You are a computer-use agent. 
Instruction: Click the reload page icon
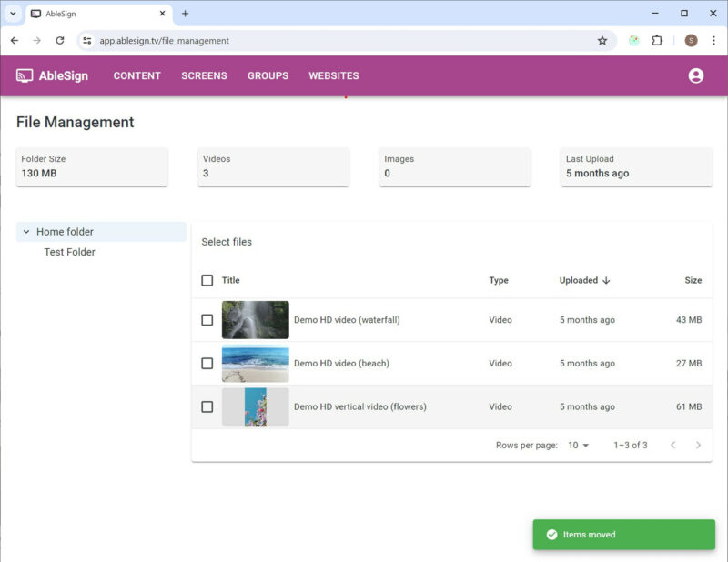(x=60, y=40)
